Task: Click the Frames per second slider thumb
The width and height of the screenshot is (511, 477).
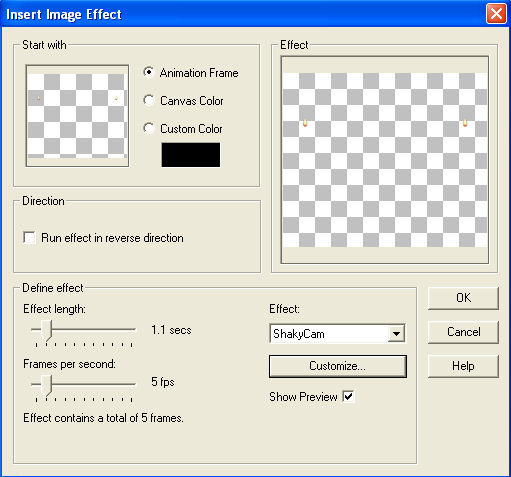Action: (x=47, y=385)
